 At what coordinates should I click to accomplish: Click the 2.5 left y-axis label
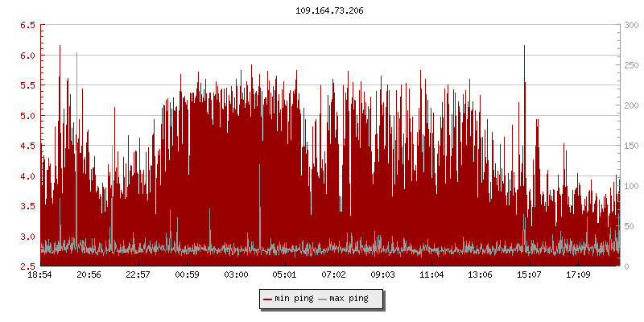pos(27,266)
